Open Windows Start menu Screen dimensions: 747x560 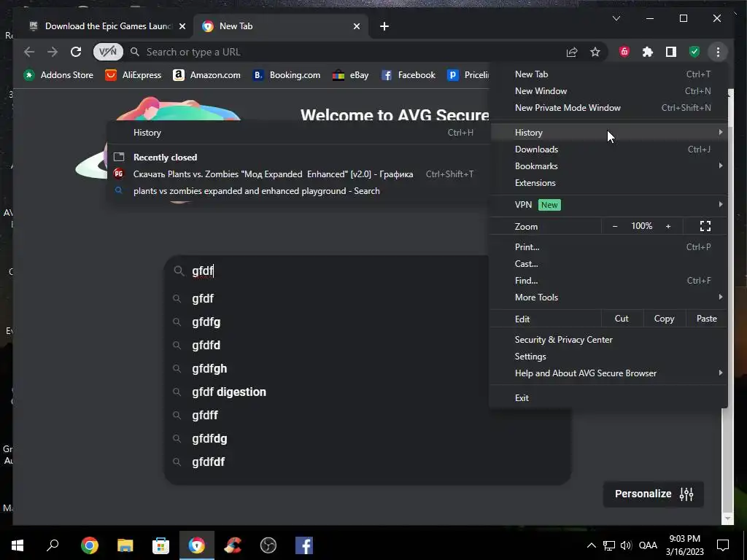(18, 545)
